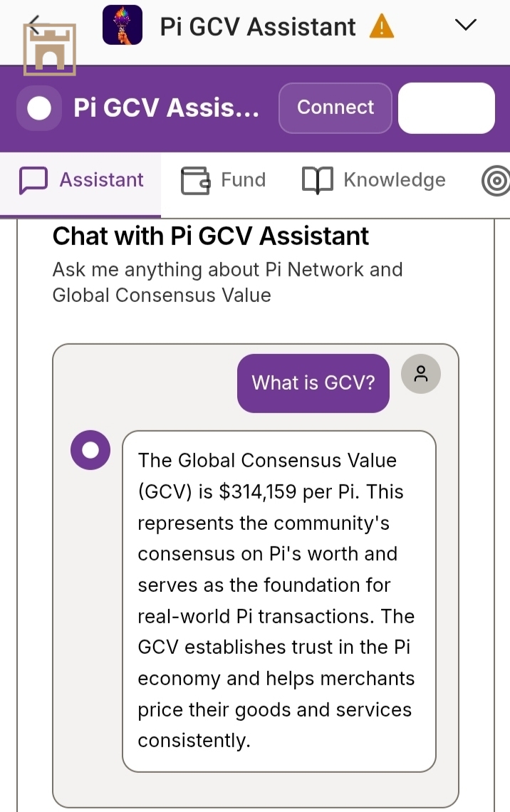Tap the target icon tab

pyautogui.click(x=496, y=182)
